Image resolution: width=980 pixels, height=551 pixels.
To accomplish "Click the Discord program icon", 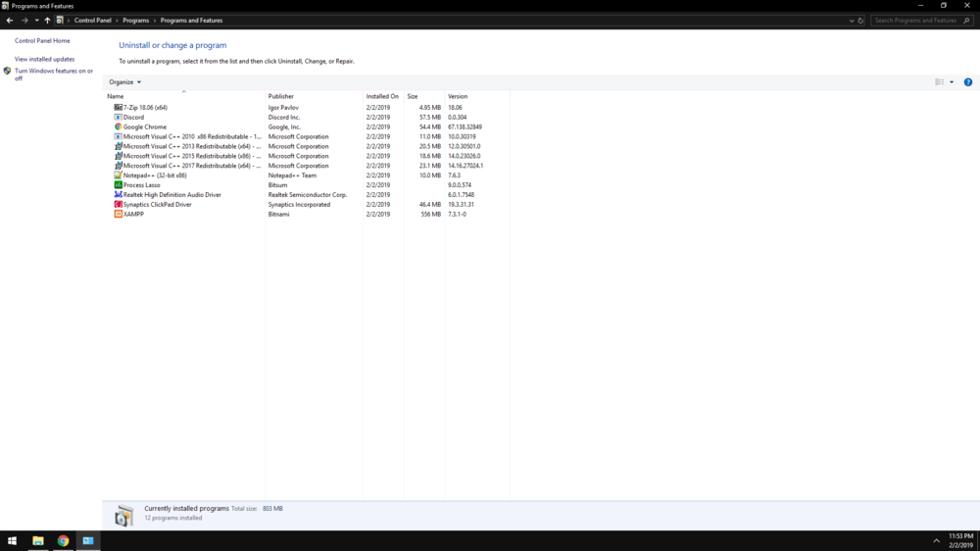I will 119,117.
